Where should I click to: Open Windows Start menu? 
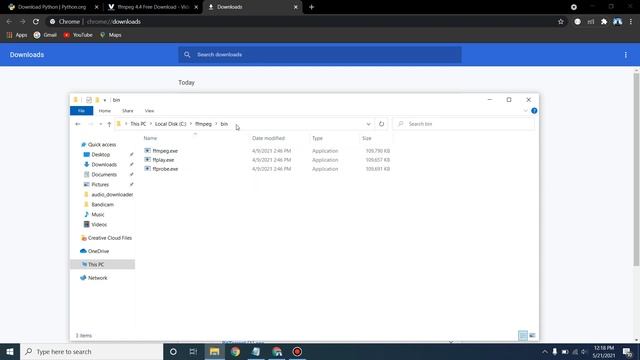pos(10,351)
